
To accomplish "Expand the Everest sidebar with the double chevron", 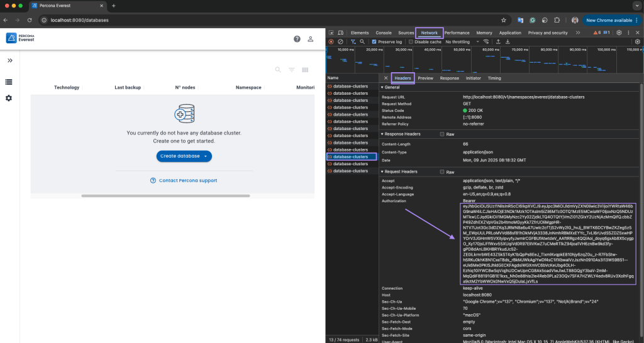I will 9,61.
